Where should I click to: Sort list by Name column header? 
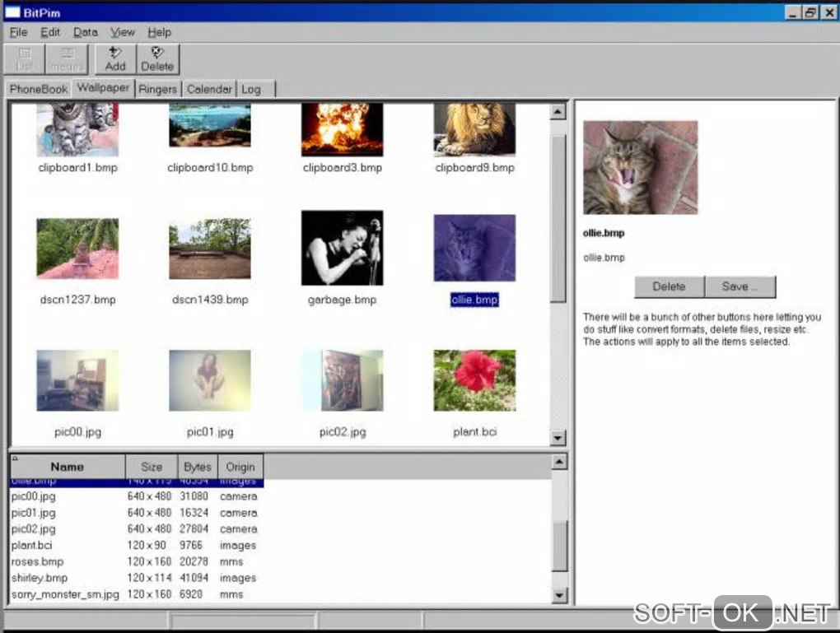(x=68, y=467)
